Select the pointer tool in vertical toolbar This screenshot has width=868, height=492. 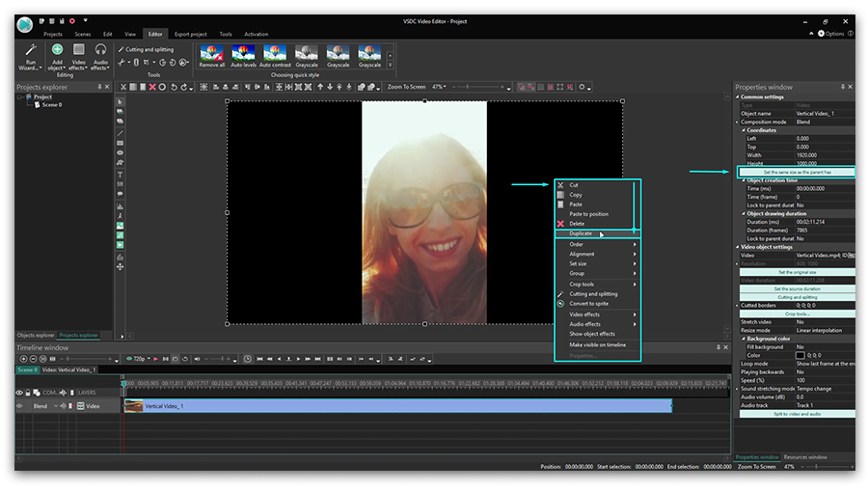click(120, 102)
